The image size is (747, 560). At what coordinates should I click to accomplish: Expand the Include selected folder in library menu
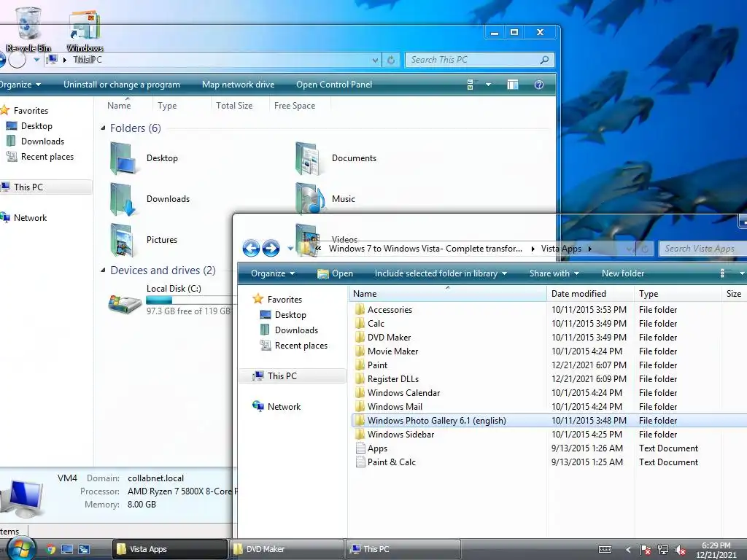pos(440,273)
